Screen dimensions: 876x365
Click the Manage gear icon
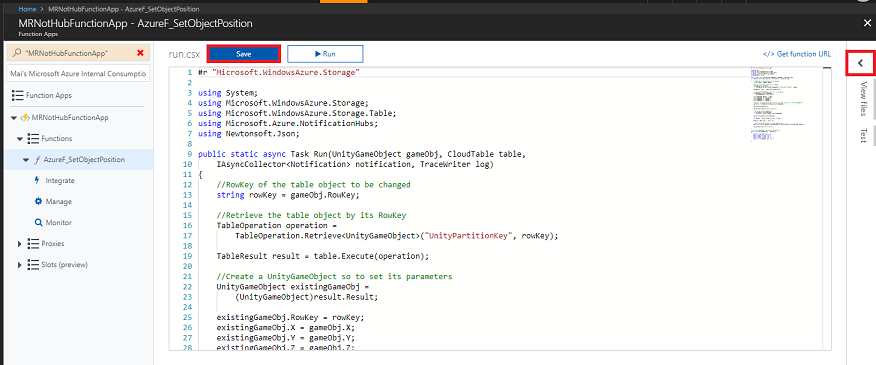point(38,201)
